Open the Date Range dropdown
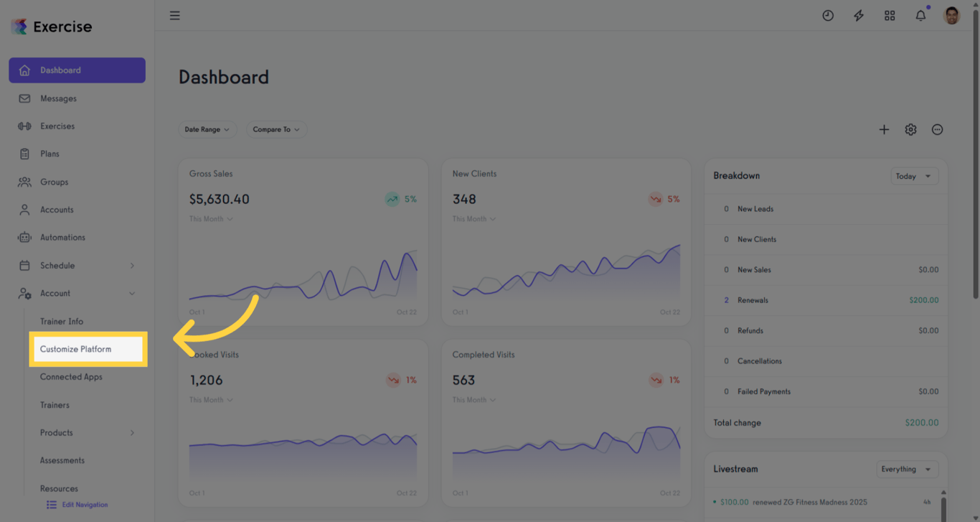 (x=207, y=129)
